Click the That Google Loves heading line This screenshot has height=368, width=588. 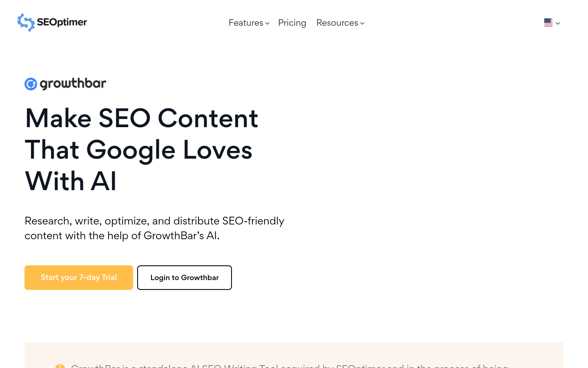click(x=139, y=150)
